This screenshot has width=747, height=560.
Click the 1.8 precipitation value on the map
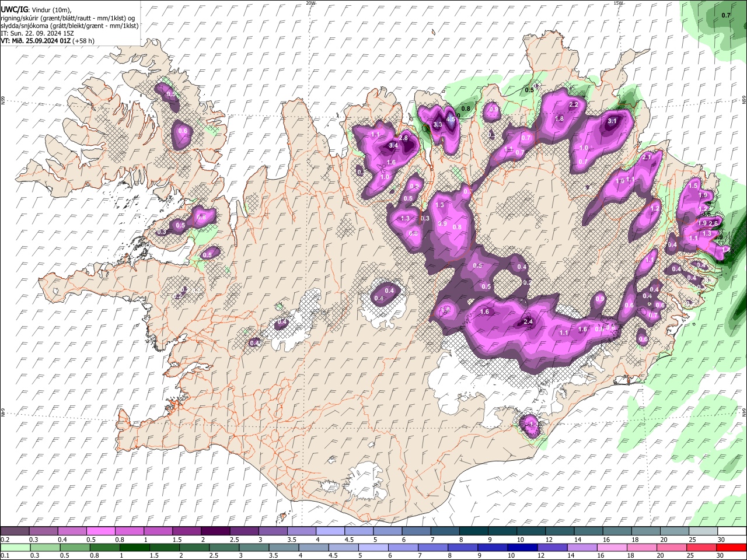point(559,118)
